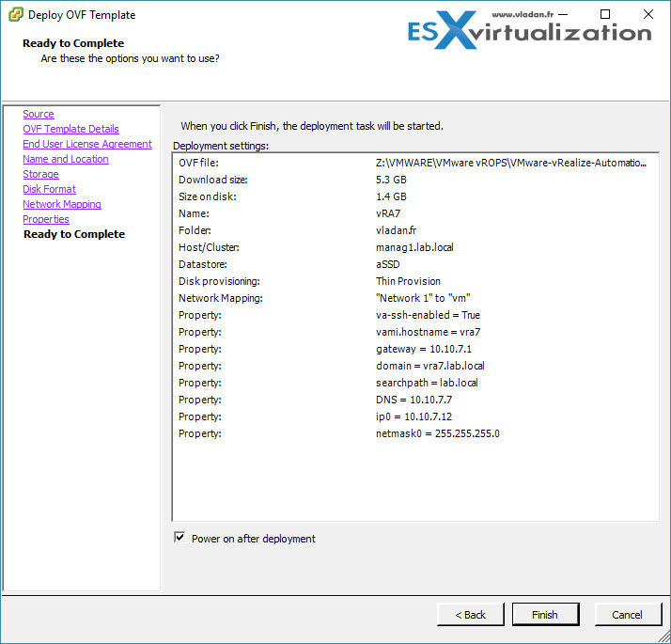
Task: Close the Deploy OVF Template window
Action: coord(648,14)
